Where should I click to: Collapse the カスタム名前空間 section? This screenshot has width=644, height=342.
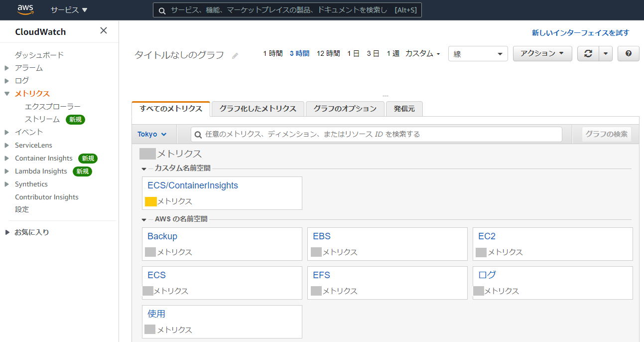click(x=144, y=169)
